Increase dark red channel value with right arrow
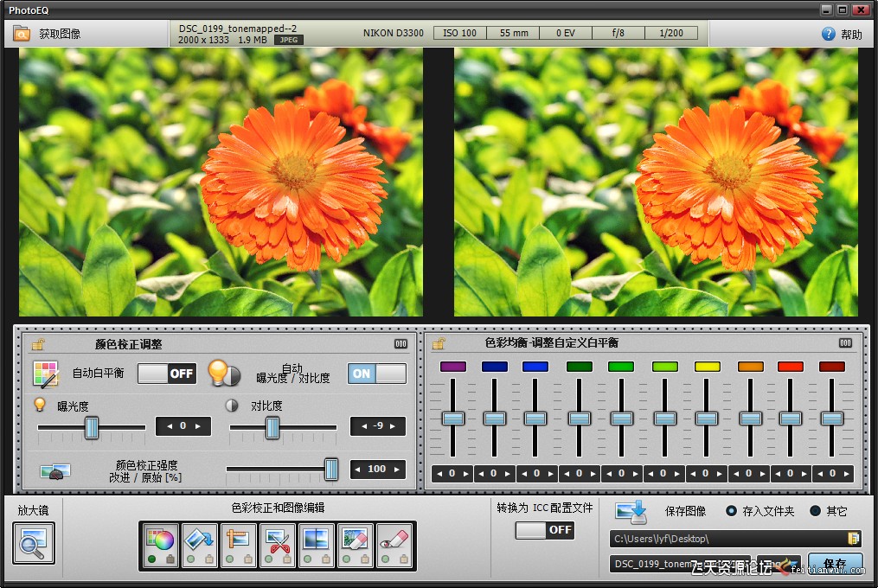The width and height of the screenshot is (878, 588). tap(847, 474)
